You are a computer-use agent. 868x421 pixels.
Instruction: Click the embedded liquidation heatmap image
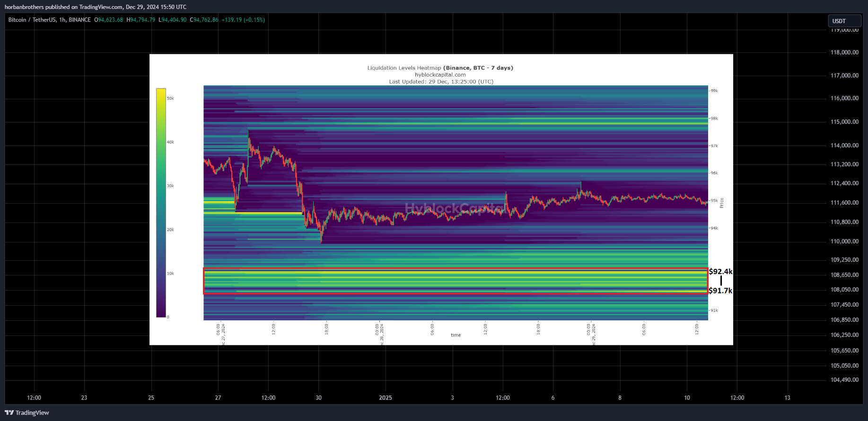coord(441,199)
